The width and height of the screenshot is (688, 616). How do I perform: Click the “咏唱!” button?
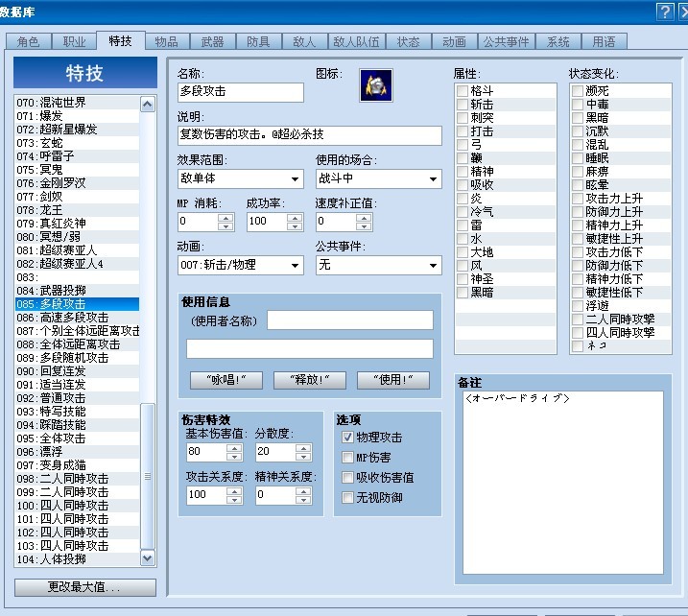226,380
